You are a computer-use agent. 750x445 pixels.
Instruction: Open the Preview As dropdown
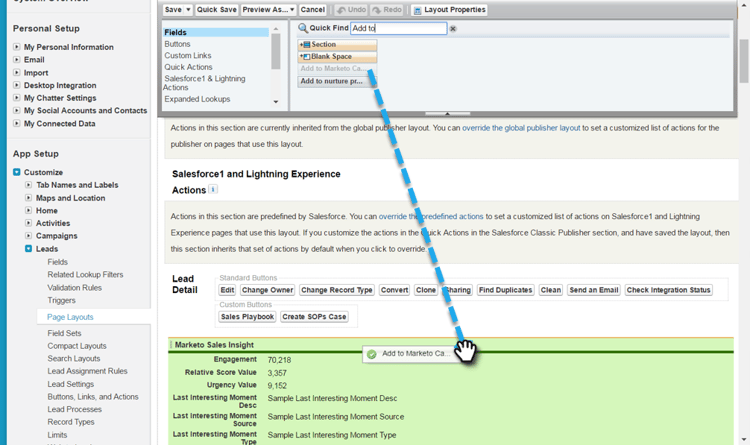(268, 10)
